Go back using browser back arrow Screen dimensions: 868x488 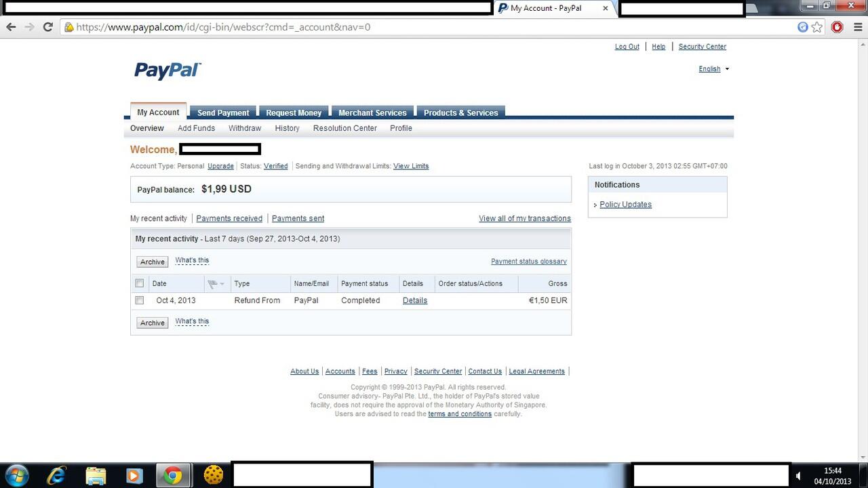point(11,27)
